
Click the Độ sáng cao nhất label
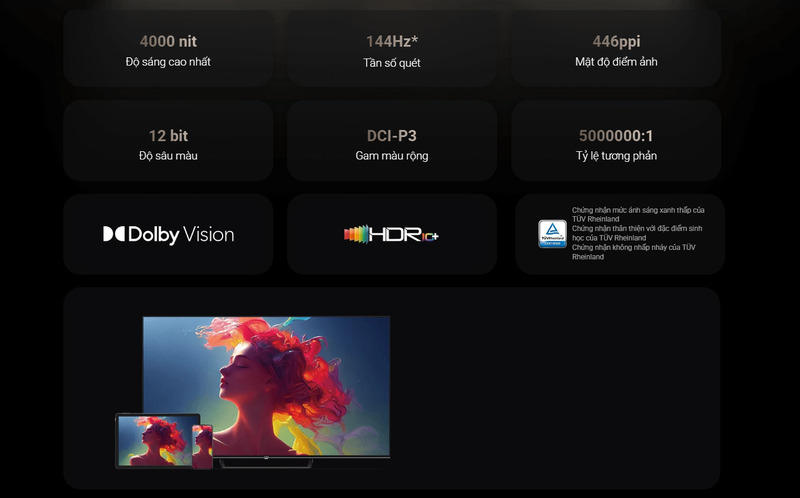click(x=168, y=62)
